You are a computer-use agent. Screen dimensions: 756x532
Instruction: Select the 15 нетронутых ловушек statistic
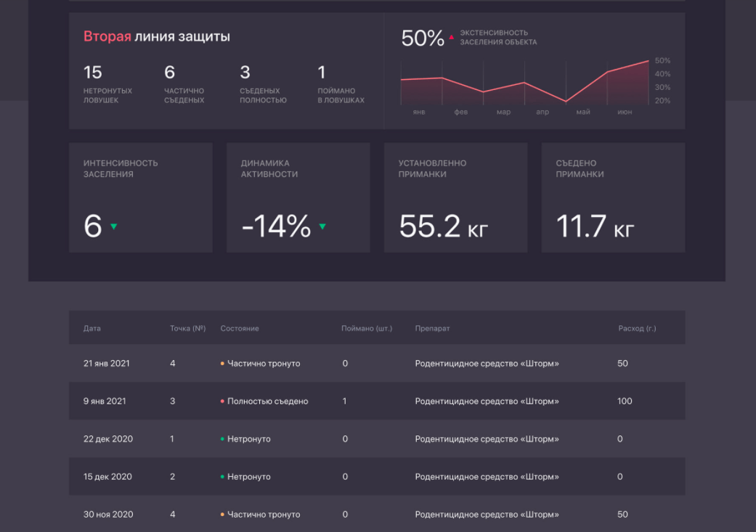(x=107, y=83)
